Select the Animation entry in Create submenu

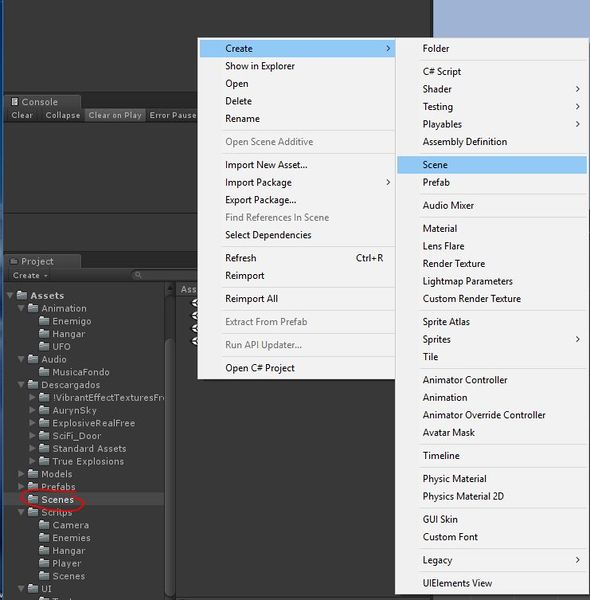(492, 398)
